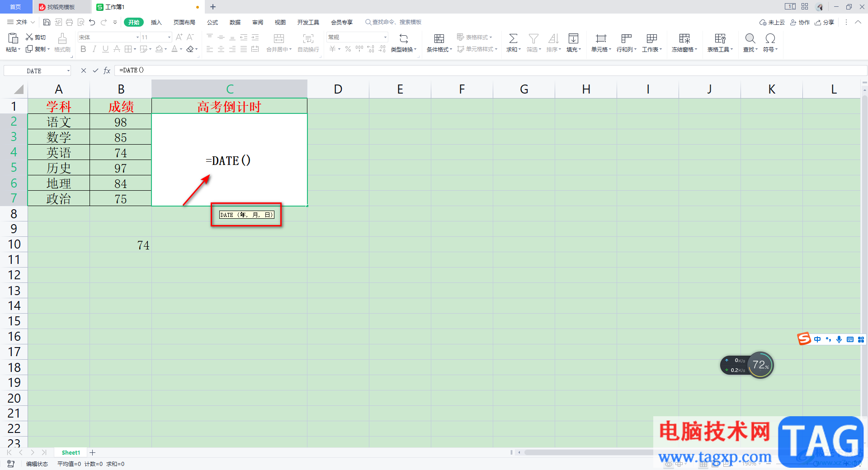Switch to the Insert (插入) tab
This screenshot has width=868, height=470.
[156, 22]
